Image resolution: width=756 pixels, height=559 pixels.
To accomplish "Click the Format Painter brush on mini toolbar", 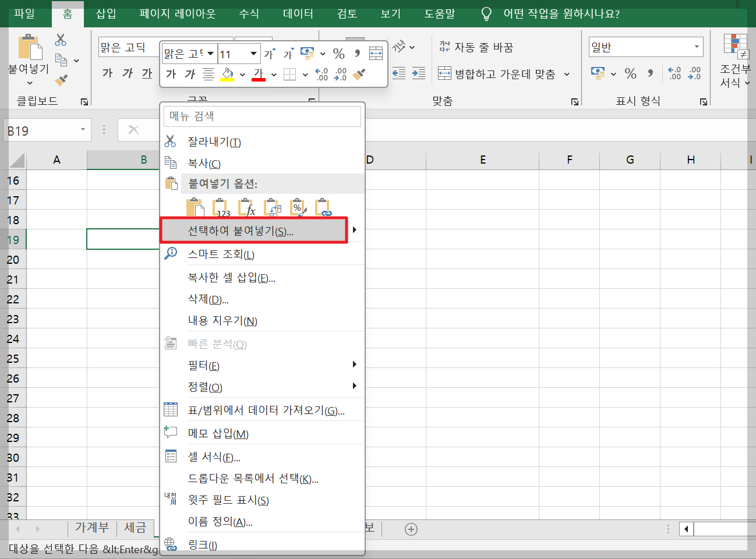I will pos(359,75).
